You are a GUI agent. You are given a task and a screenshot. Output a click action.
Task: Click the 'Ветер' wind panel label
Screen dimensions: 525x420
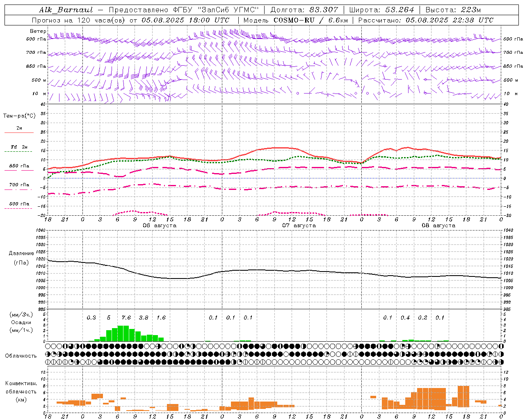pos(38,31)
